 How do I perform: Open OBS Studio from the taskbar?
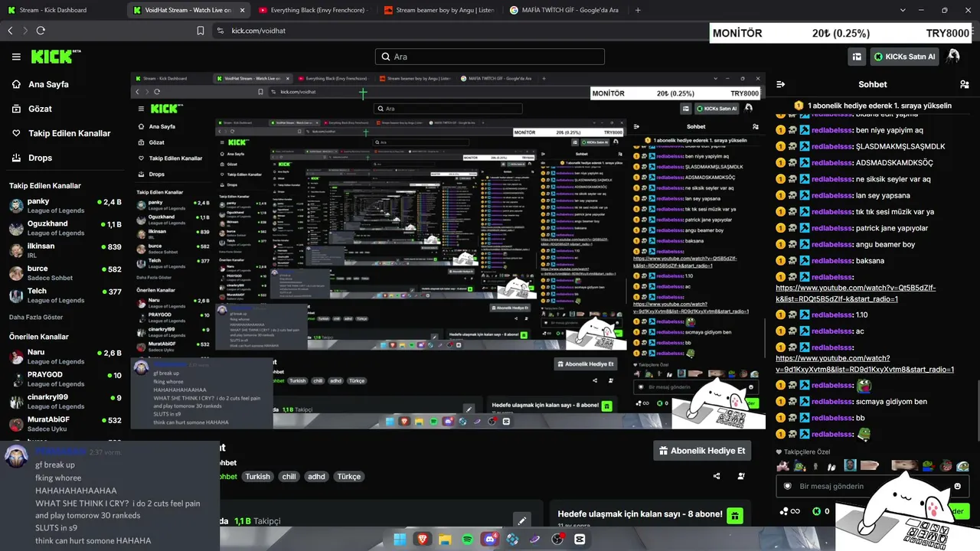click(x=557, y=540)
